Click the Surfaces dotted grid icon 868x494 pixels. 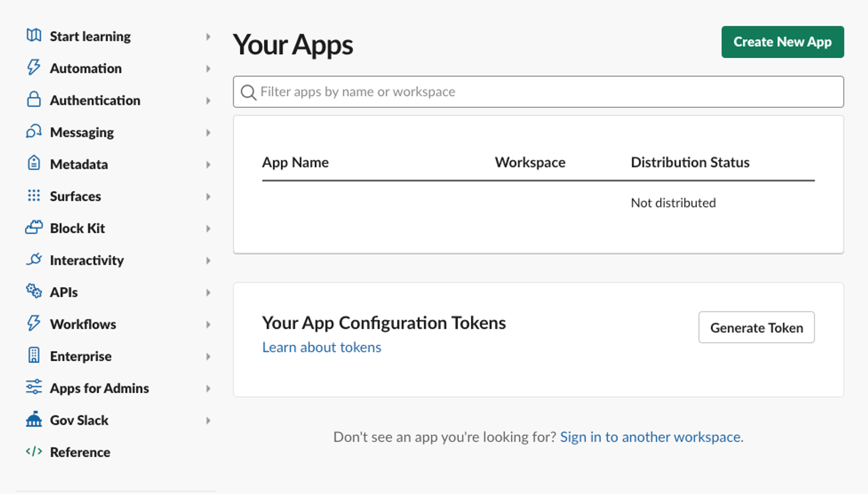tap(34, 196)
